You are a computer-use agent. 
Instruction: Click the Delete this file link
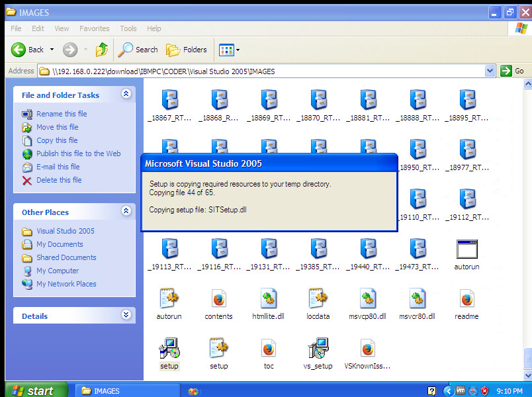[x=59, y=180]
